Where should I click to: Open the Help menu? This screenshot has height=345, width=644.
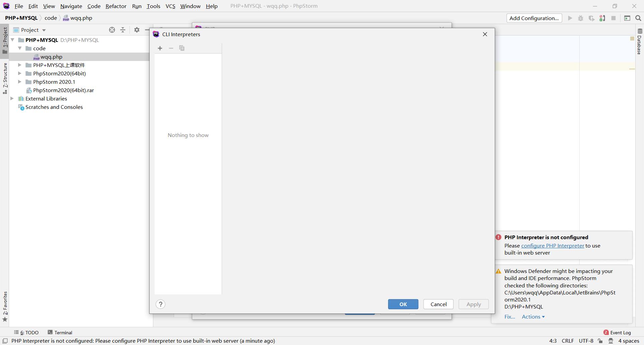212,6
